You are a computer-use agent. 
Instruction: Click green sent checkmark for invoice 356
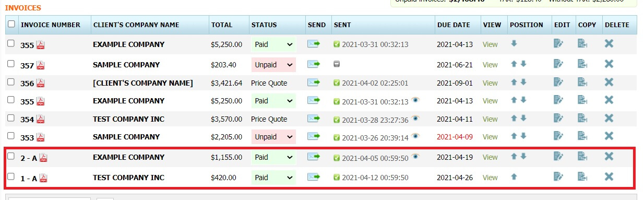[x=337, y=83]
